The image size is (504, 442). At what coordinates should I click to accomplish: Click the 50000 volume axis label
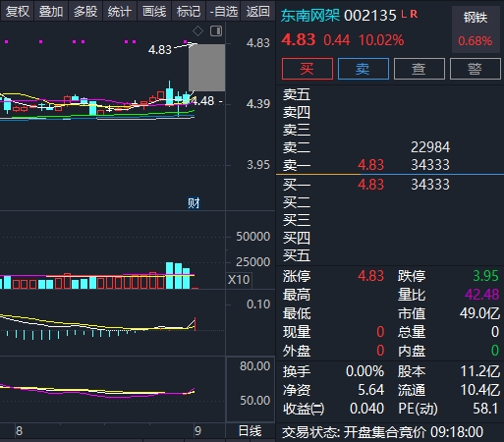point(253,237)
